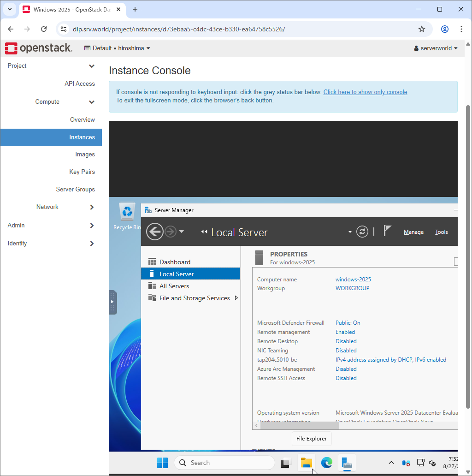Click the Windows Start button
The width and height of the screenshot is (472, 476).
point(162,463)
